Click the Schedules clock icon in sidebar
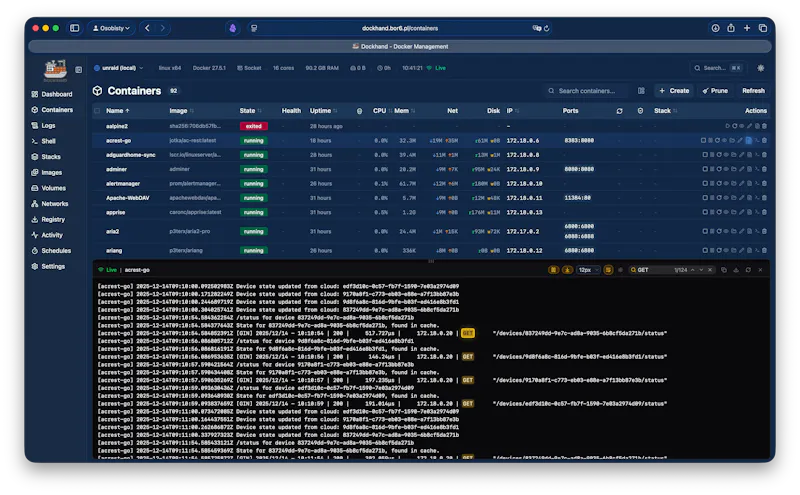This screenshot has width=800, height=495. (35, 251)
